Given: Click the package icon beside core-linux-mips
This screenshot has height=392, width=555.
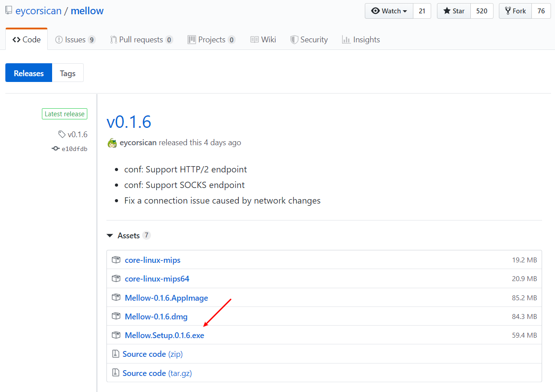Looking at the screenshot, I should coord(116,260).
